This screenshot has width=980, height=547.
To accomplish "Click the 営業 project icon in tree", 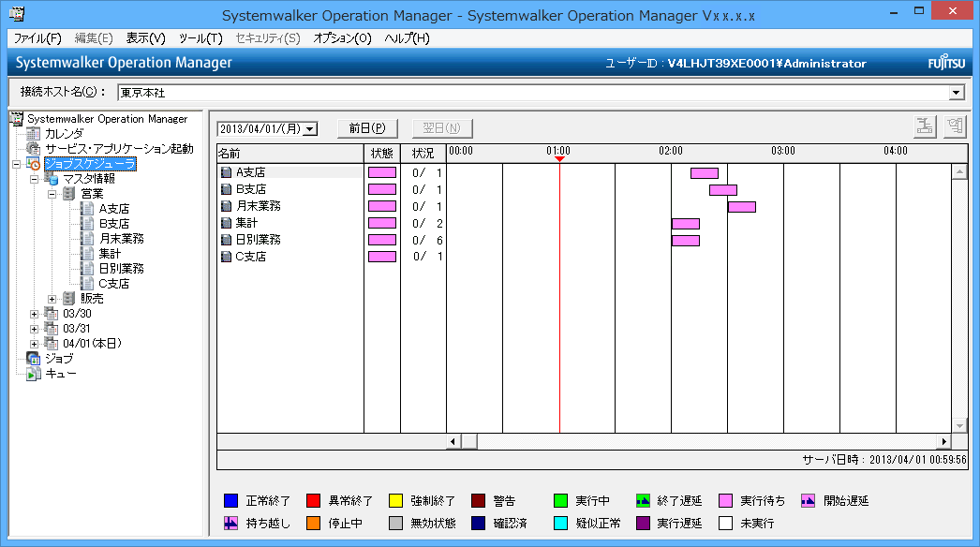I will [x=69, y=194].
